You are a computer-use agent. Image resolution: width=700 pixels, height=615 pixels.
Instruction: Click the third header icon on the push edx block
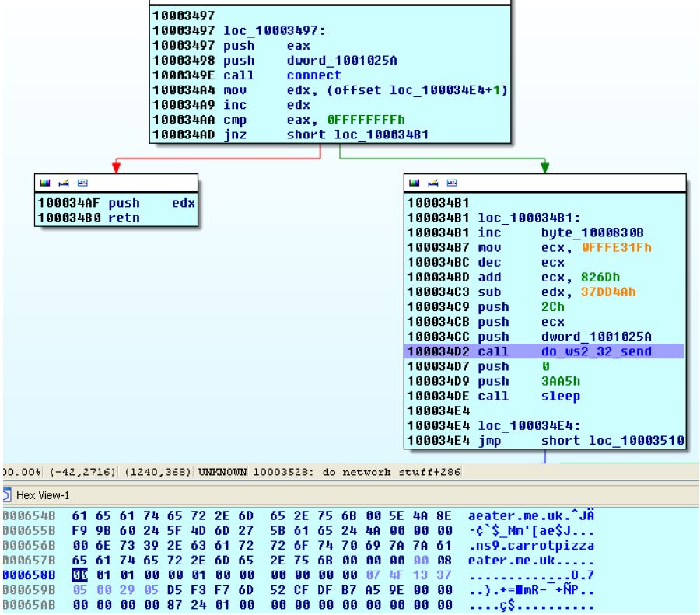click(x=67, y=184)
